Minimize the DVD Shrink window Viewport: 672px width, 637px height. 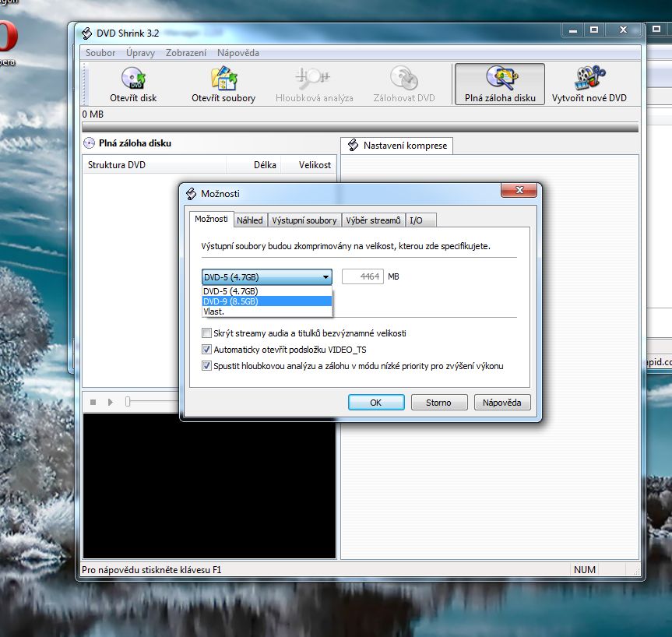573,30
